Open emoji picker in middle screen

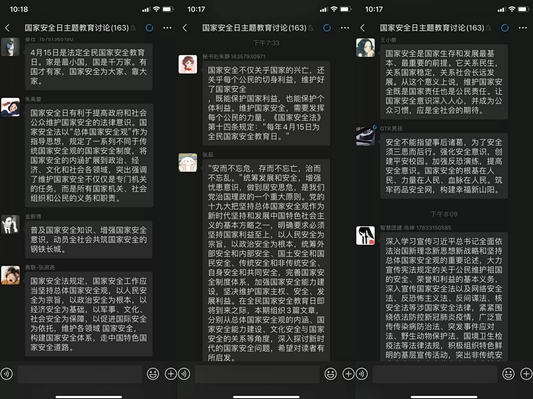330,374
